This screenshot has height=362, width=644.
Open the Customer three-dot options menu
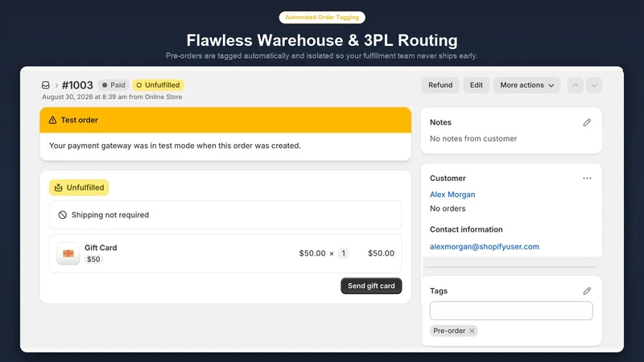click(587, 178)
